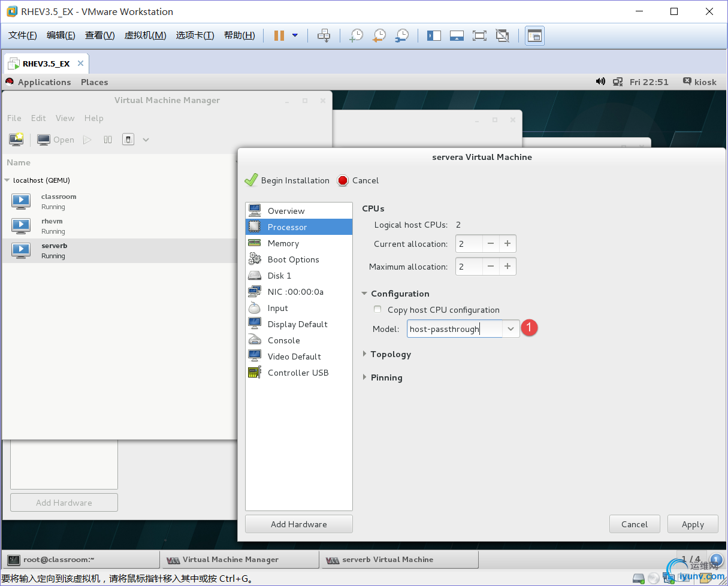Collapse the localhost (QEMU) tree node
728x586 pixels.
(x=7, y=180)
